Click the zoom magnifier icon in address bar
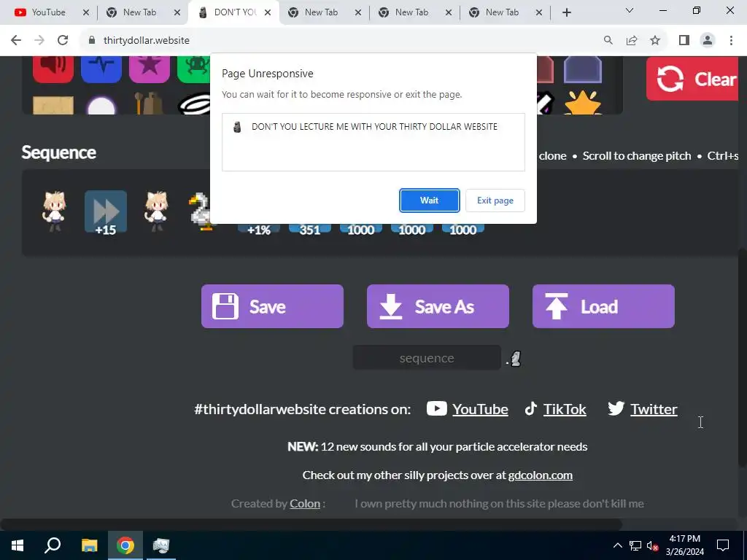 click(608, 41)
